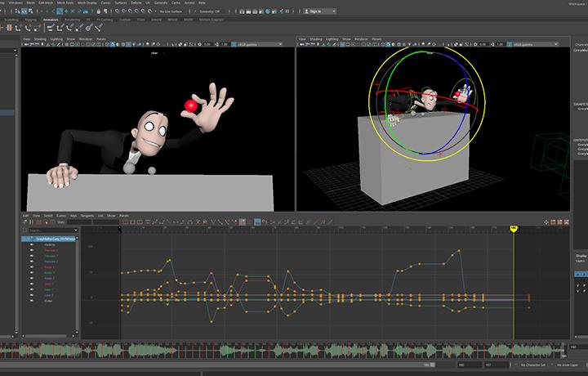The width and height of the screenshot is (588, 376).
Task: Open the Deform menu
Action: 136,2
